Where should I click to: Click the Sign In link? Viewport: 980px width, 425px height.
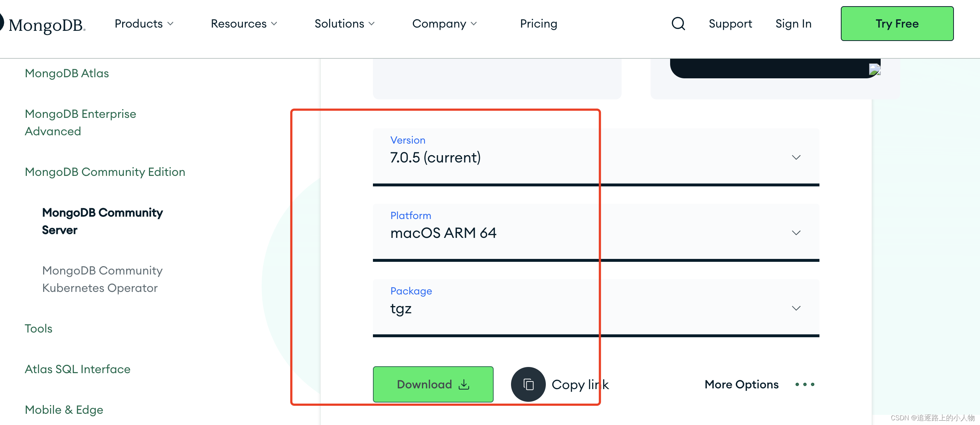[793, 24]
